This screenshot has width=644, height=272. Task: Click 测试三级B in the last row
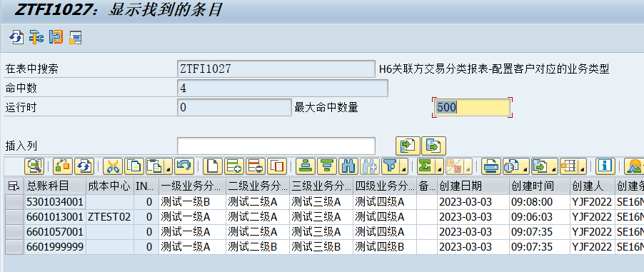[321, 247]
